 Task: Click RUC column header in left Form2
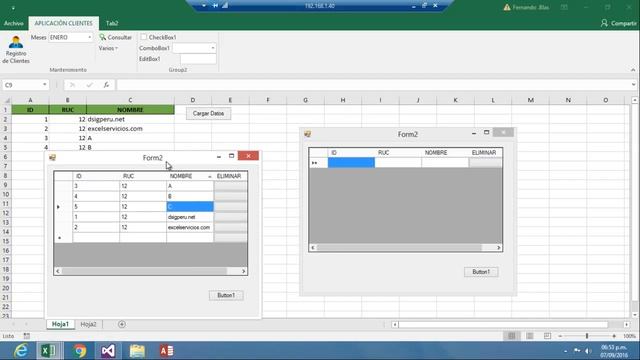click(x=143, y=176)
